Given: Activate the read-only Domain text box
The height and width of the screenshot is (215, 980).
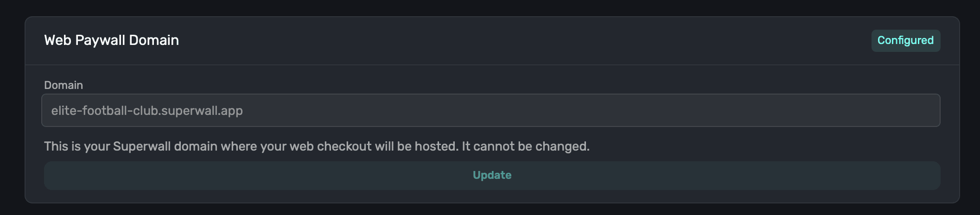Looking at the screenshot, I should pos(490,110).
